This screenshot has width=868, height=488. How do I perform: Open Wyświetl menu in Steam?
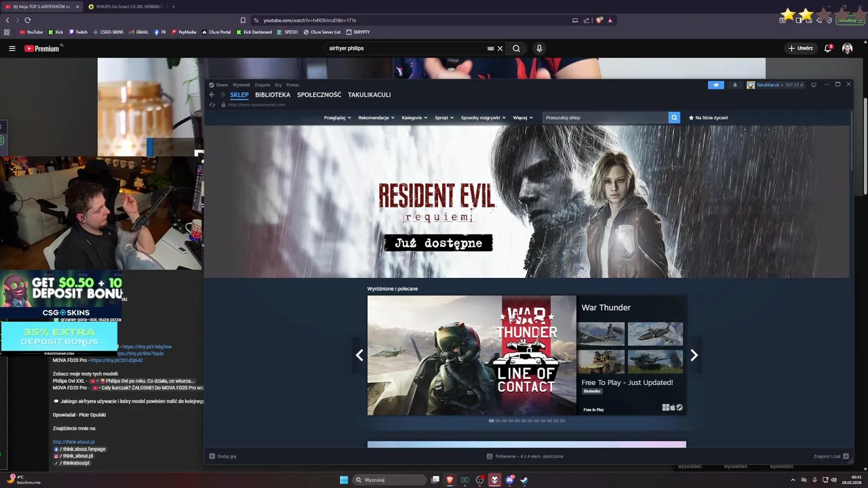(241, 85)
